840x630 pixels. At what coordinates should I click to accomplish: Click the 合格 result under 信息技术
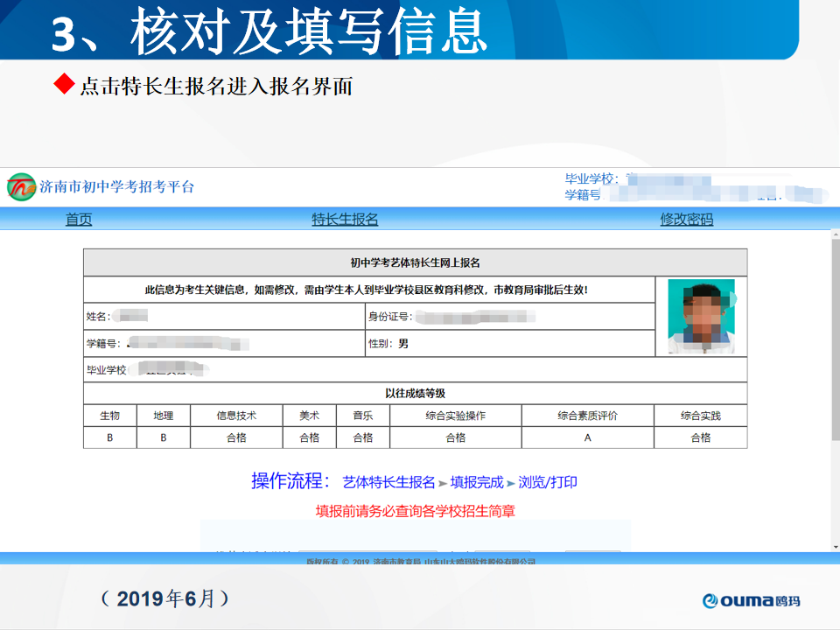tap(236, 437)
